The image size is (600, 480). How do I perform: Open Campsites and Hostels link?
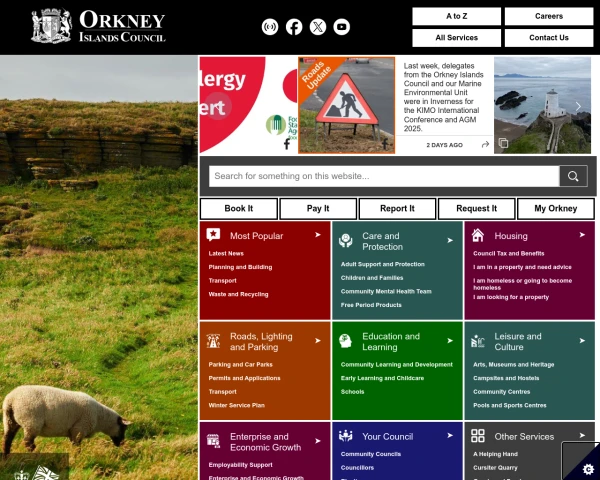click(x=506, y=378)
